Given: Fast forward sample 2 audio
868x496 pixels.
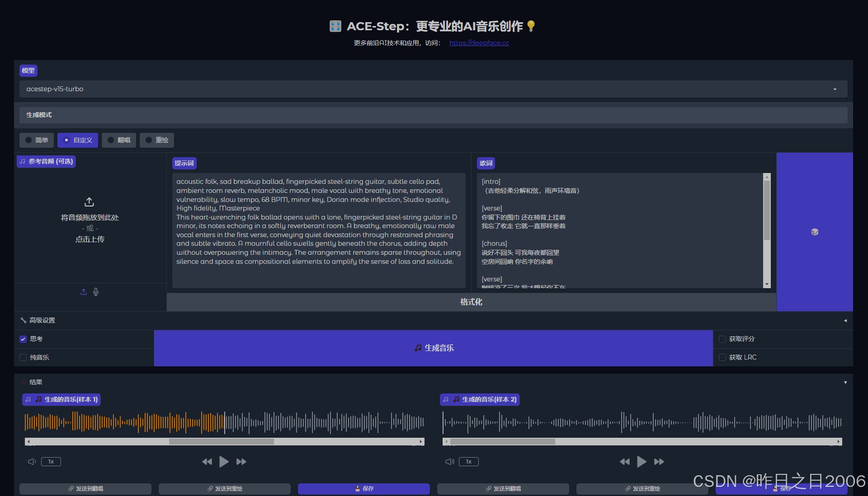Looking at the screenshot, I should tap(659, 462).
